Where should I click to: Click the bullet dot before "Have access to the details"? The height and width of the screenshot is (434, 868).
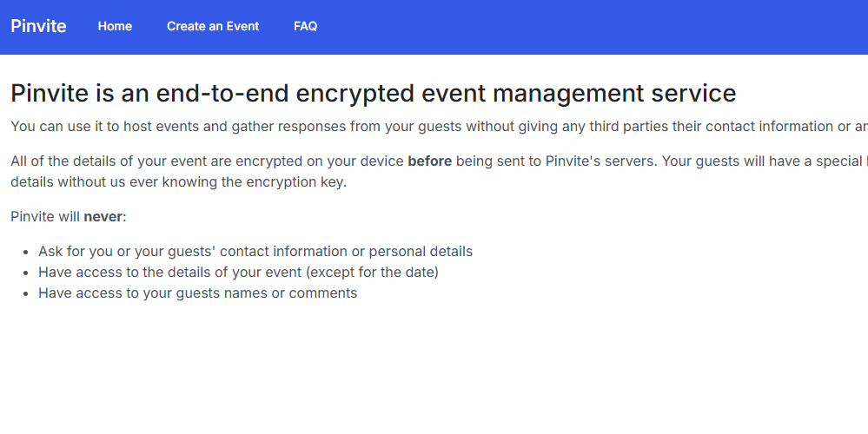pyautogui.click(x=26, y=273)
